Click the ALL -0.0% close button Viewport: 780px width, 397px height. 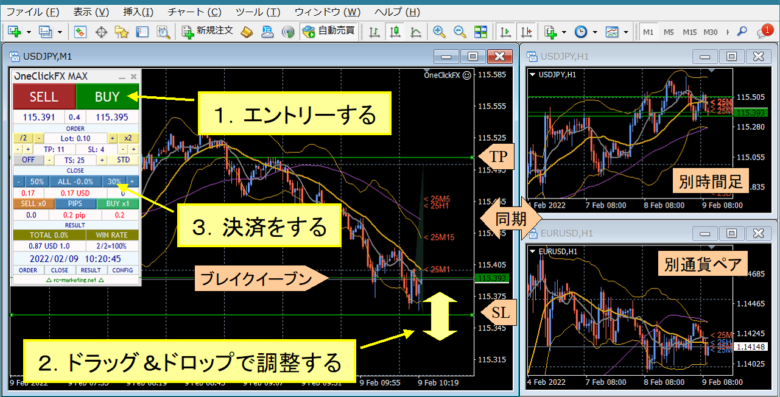click(x=75, y=182)
